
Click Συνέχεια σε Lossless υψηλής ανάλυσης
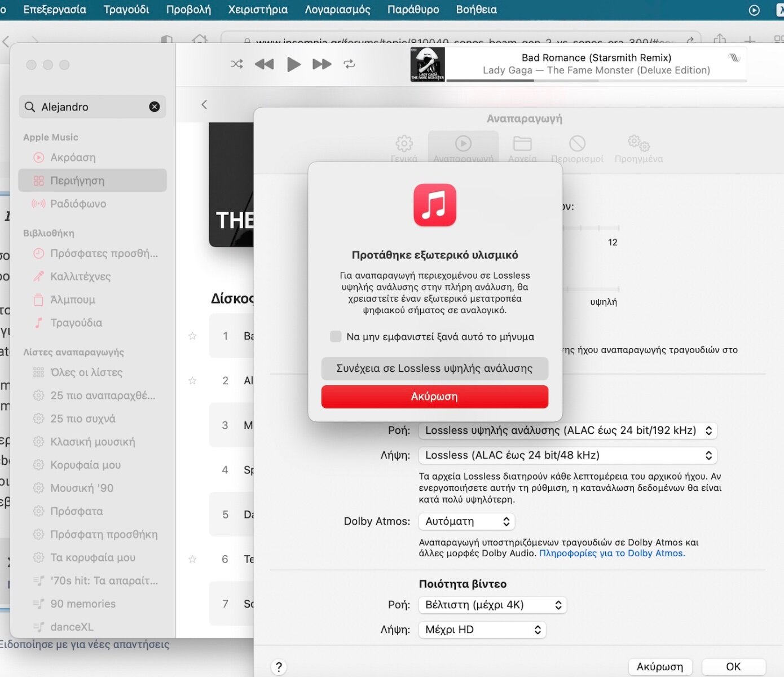(x=435, y=368)
